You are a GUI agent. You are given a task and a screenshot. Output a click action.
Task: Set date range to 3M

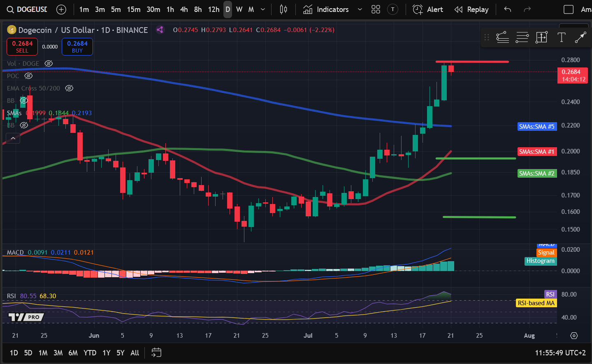point(58,353)
